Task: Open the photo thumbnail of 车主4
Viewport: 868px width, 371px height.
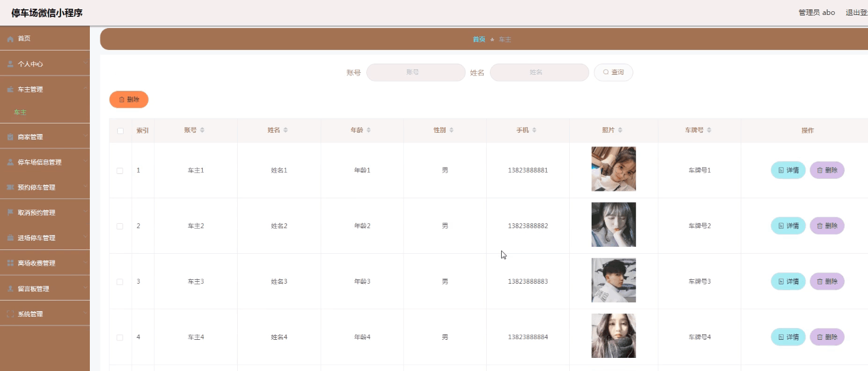Action: tap(613, 335)
